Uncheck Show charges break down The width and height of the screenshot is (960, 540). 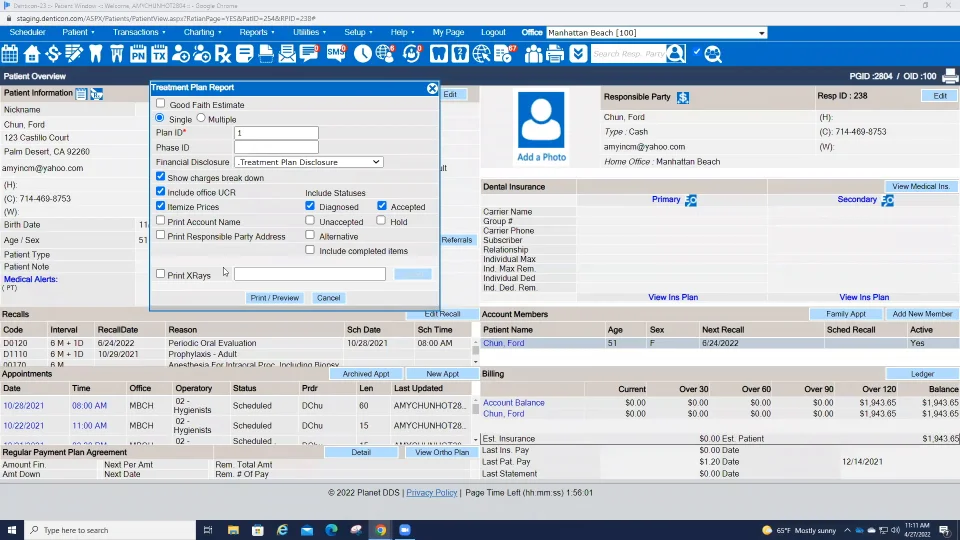click(160, 176)
